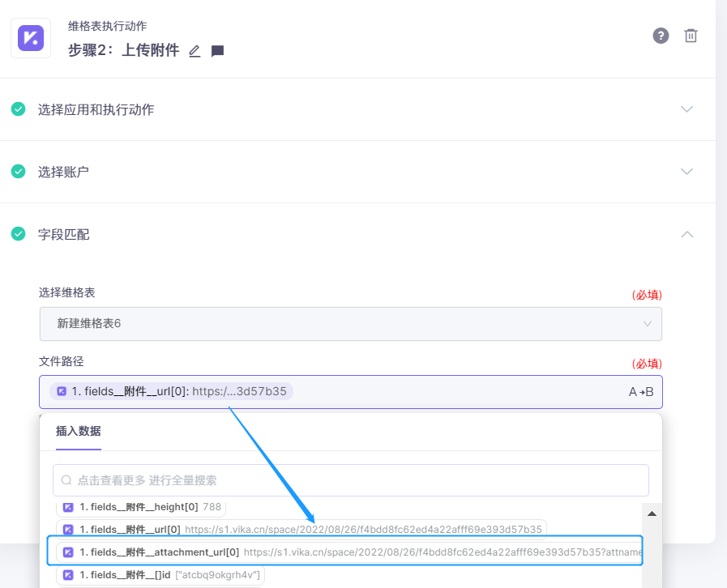727x588 pixels.
Task: Click green check beside 选择账户
Action: [x=18, y=172]
